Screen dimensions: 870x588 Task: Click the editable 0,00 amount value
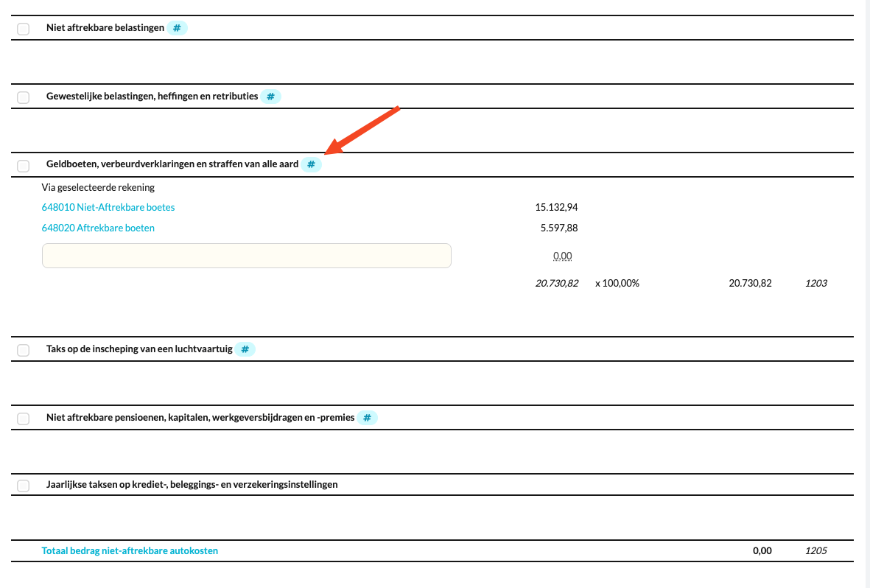[x=563, y=256]
